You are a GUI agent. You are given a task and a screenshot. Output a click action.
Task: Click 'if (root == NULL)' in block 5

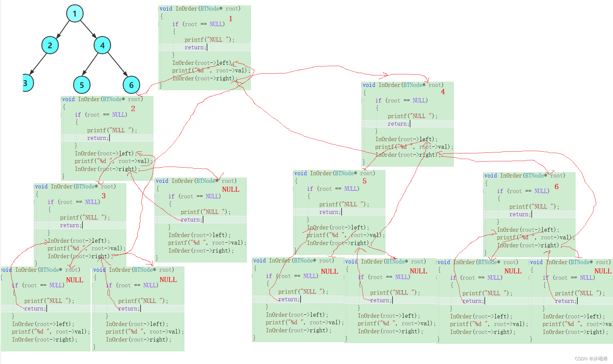click(x=333, y=189)
